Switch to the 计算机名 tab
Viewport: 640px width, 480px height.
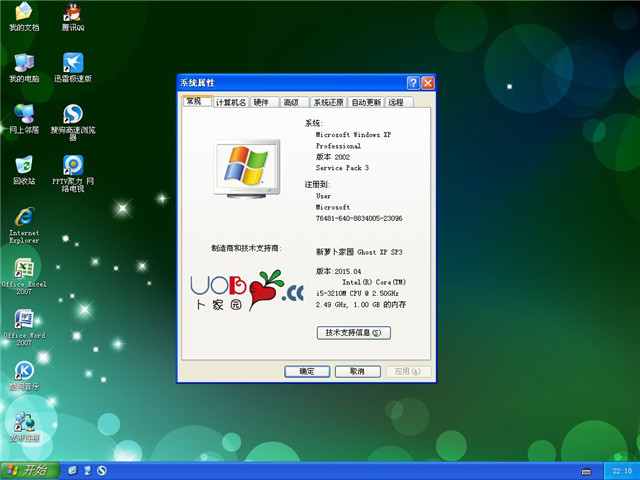coord(231,102)
